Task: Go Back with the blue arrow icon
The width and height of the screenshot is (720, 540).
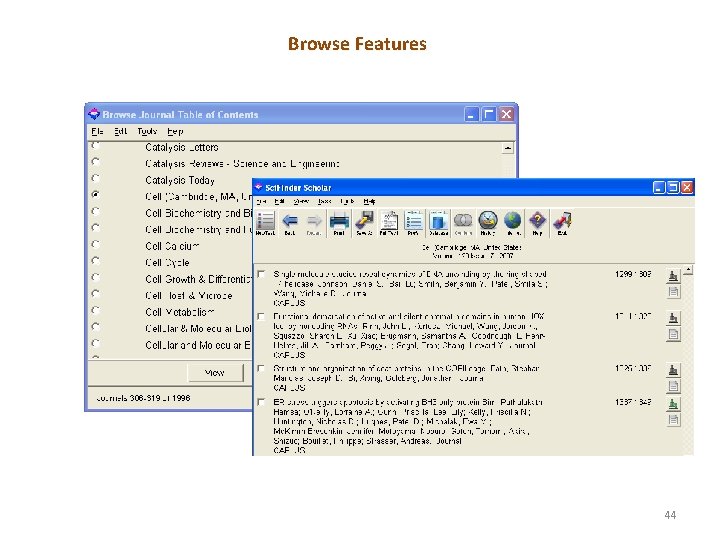Action: point(290,223)
